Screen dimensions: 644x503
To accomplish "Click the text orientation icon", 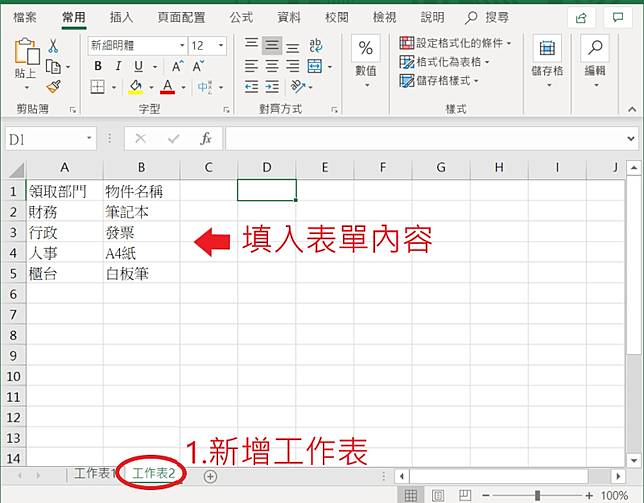I will point(298,87).
